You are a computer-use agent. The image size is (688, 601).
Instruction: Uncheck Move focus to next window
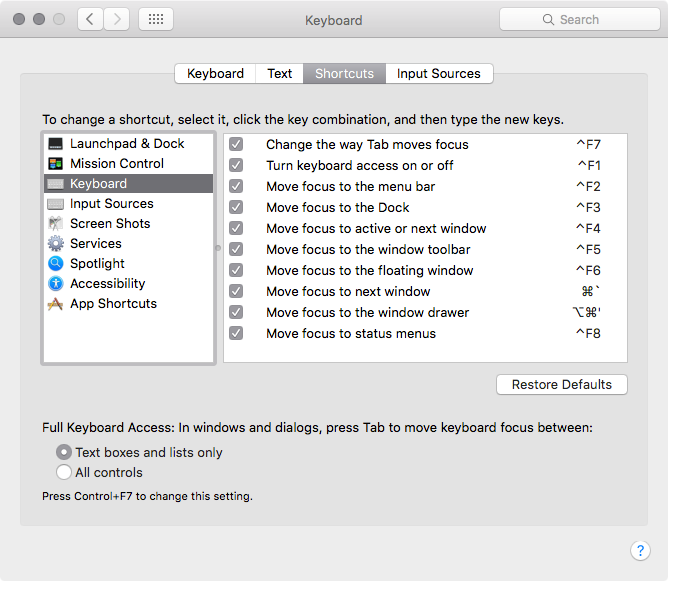tap(236, 291)
